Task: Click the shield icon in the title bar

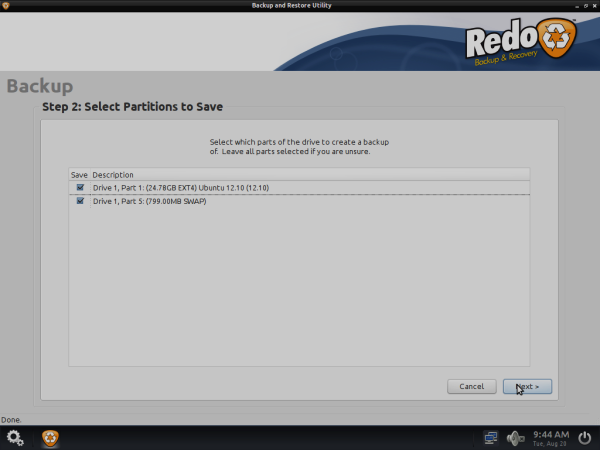Action: pyautogui.click(x=7, y=6)
